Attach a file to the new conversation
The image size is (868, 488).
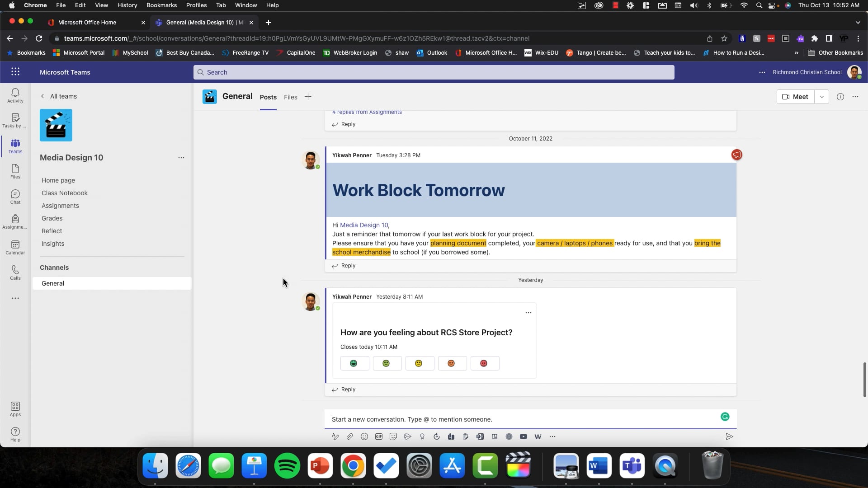click(x=349, y=436)
